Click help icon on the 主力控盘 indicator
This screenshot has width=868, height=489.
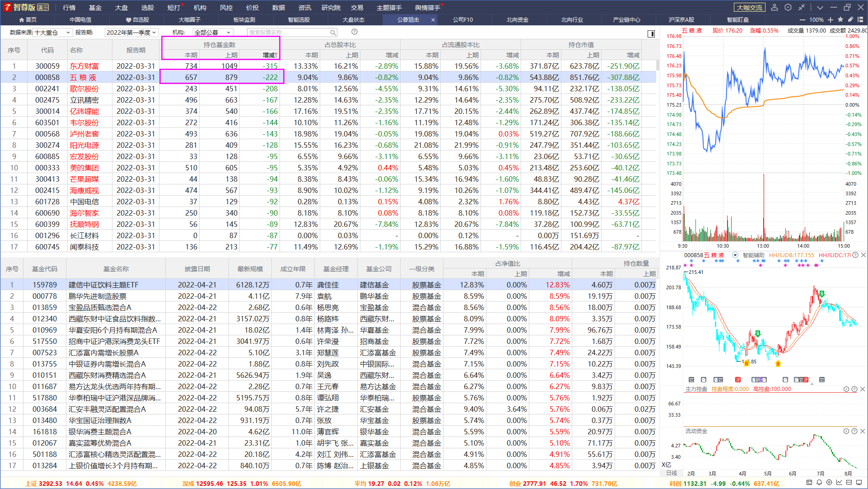click(854, 389)
